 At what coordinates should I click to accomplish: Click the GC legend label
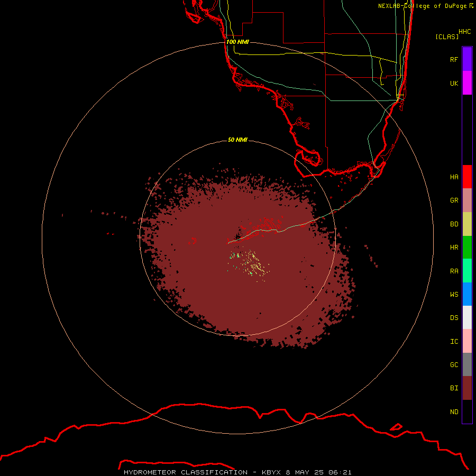pos(454,364)
